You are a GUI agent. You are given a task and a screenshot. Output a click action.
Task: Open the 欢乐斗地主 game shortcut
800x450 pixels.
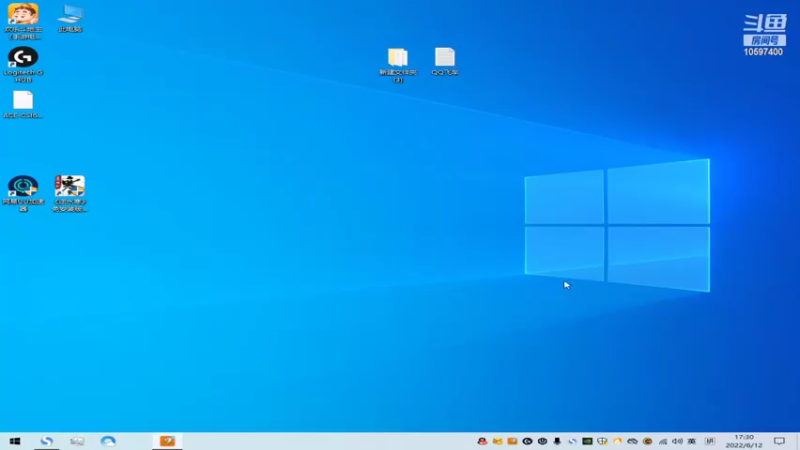pyautogui.click(x=23, y=21)
